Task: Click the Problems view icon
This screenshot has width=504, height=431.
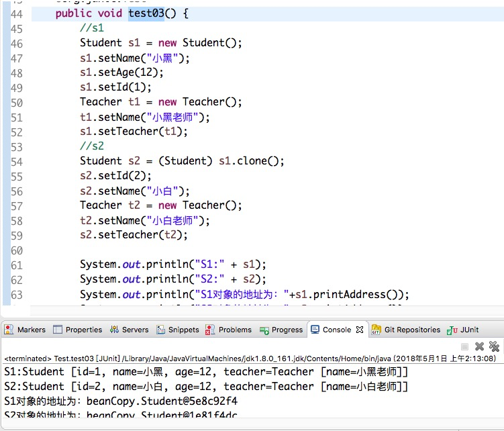Action: pos(211,330)
